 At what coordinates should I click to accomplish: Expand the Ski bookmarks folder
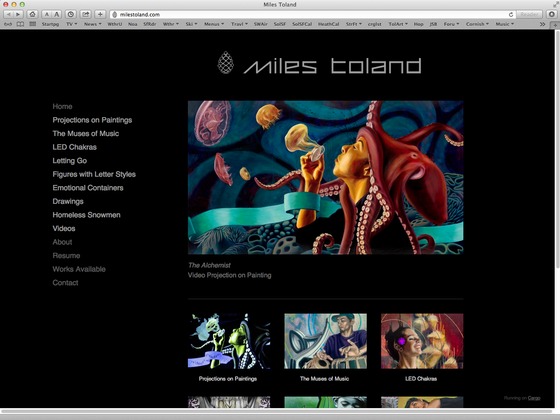tap(191, 24)
